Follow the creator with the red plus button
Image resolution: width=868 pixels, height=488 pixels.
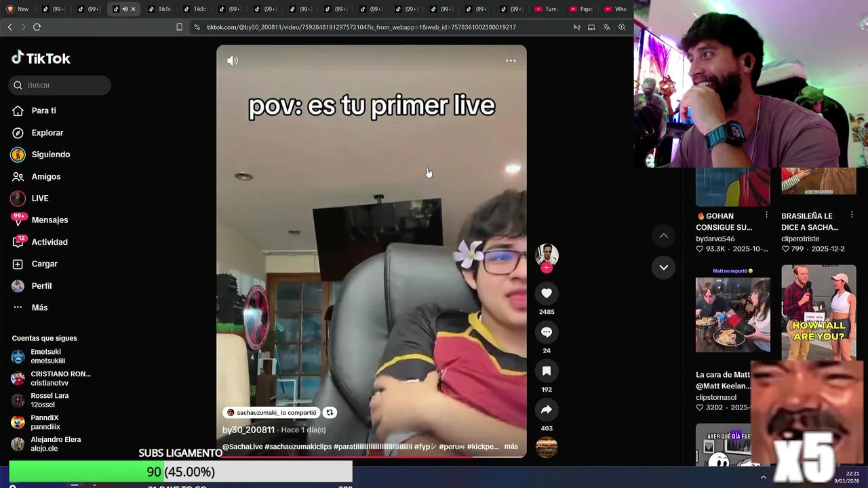click(x=547, y=268)
